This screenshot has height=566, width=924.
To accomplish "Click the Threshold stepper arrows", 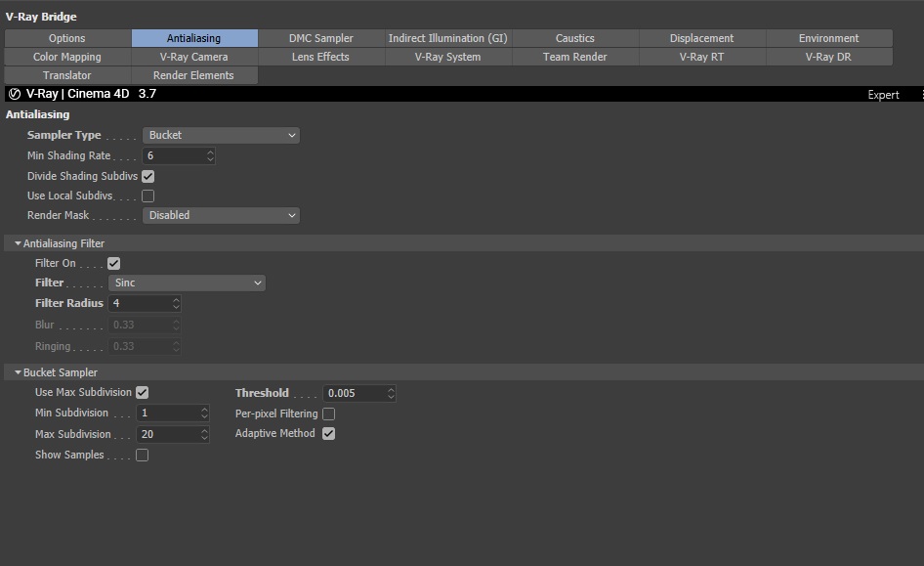I will [392, 393].
